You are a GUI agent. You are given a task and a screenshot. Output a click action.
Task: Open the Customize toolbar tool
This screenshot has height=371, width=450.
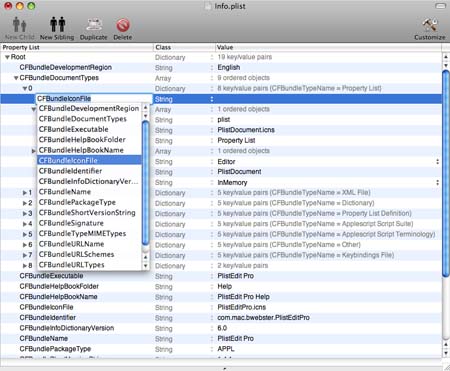click(429, 25)
